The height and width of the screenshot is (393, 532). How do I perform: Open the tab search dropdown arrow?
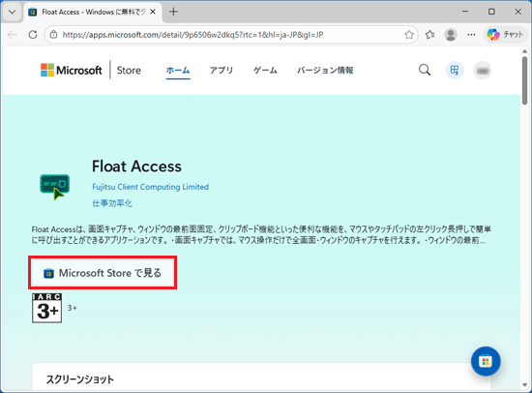pyautogui.click(x=13, y=12)
